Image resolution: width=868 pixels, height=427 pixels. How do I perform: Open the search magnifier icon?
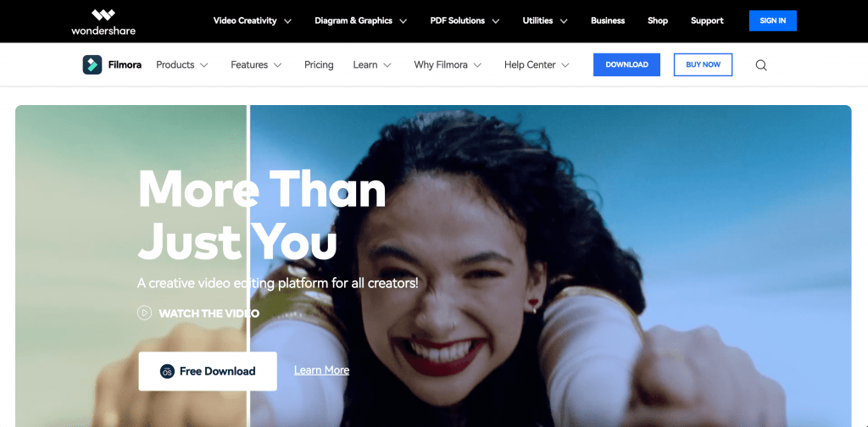[x=761, y=65]
